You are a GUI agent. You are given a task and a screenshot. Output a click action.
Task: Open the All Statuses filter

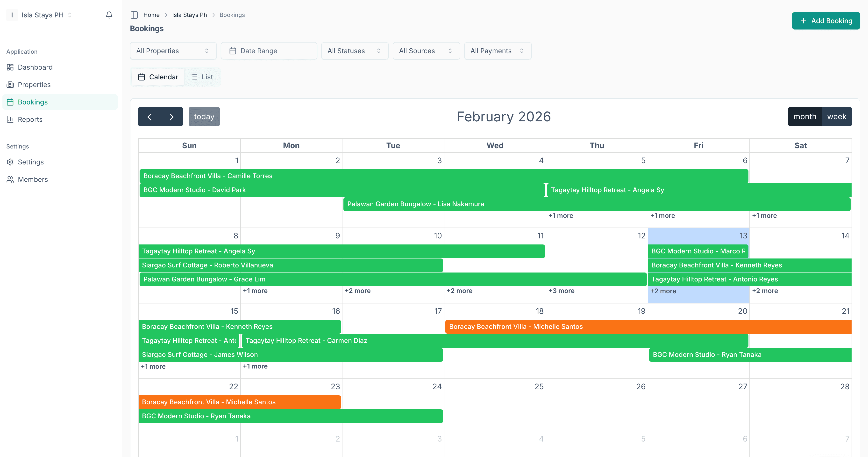(355, 51)
